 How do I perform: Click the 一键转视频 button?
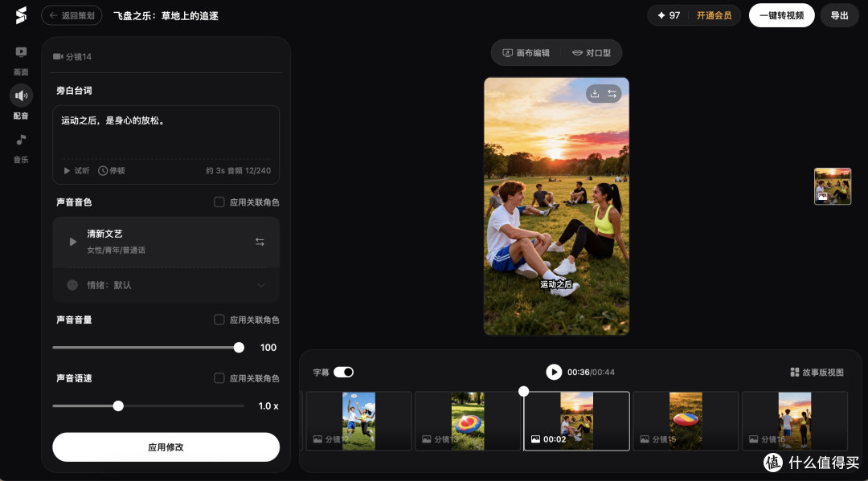(x=781, y=15)
